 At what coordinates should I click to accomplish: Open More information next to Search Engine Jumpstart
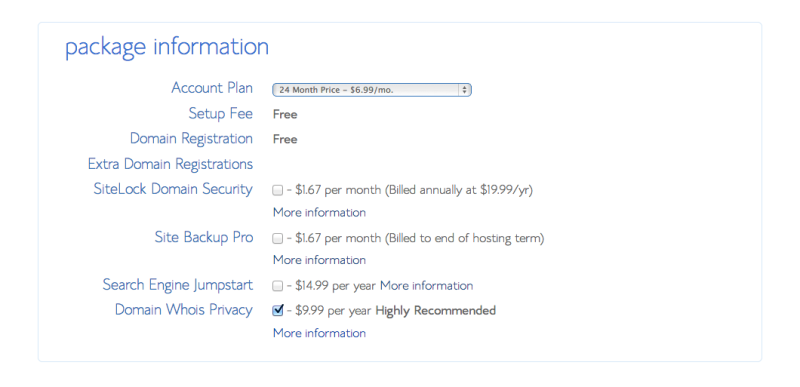point(427,286)
